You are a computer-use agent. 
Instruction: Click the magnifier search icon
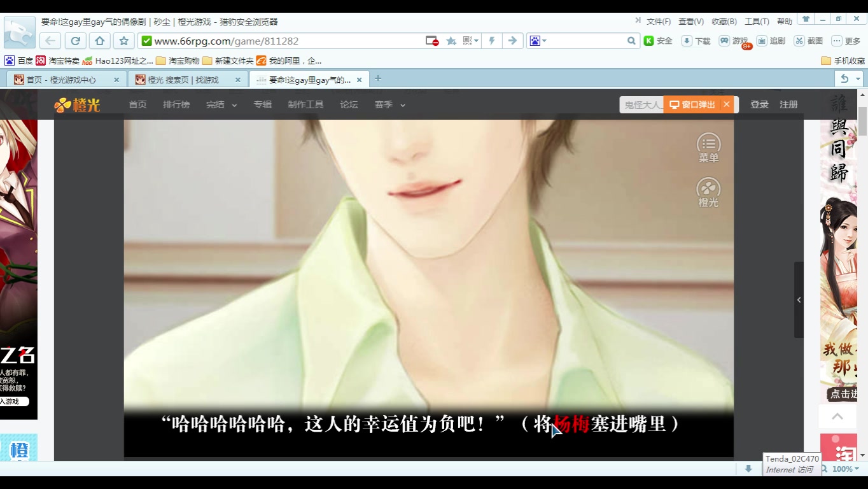[x=631, y=41]
